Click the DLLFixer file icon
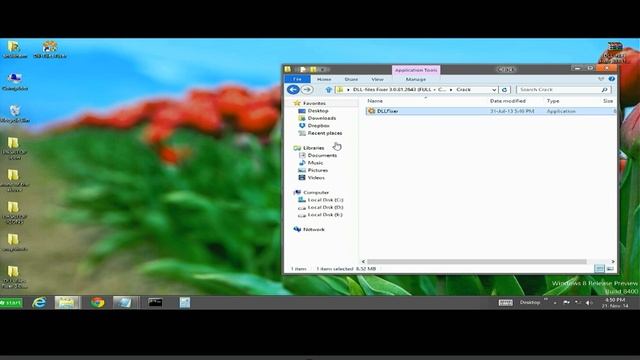This screenshot has width=640, height=360. (x=371, y=111)
